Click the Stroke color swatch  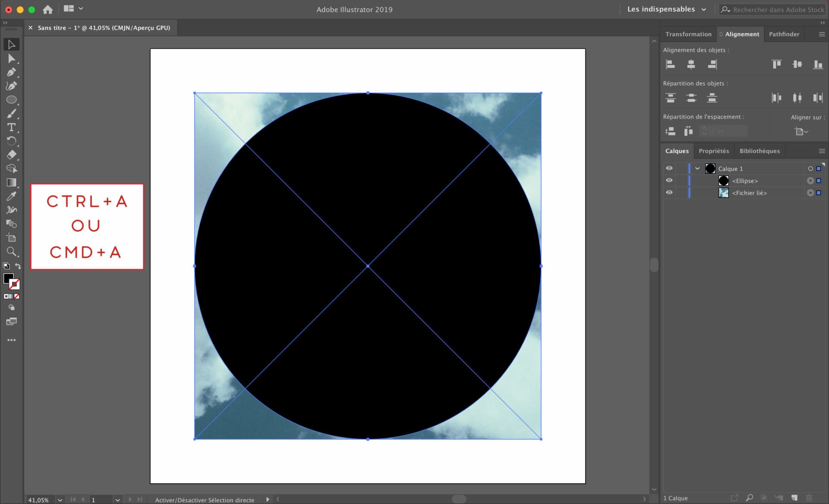pos(14,284)
